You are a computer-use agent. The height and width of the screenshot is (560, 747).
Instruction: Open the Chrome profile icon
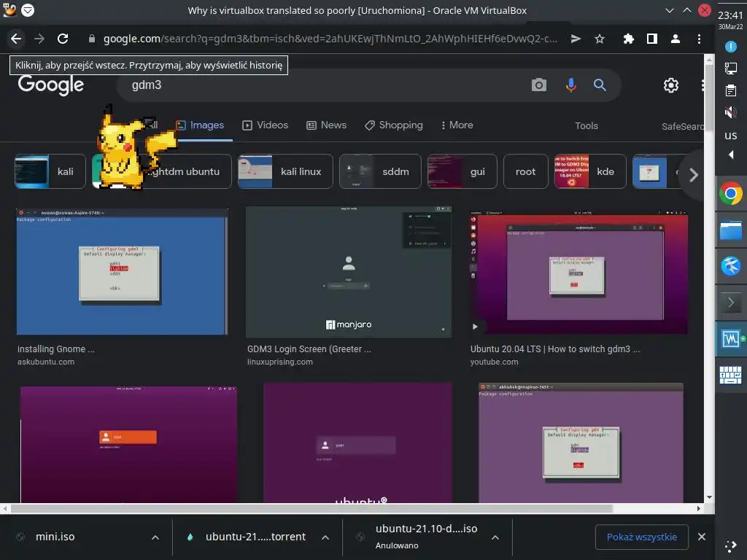[x=675, y=39]
